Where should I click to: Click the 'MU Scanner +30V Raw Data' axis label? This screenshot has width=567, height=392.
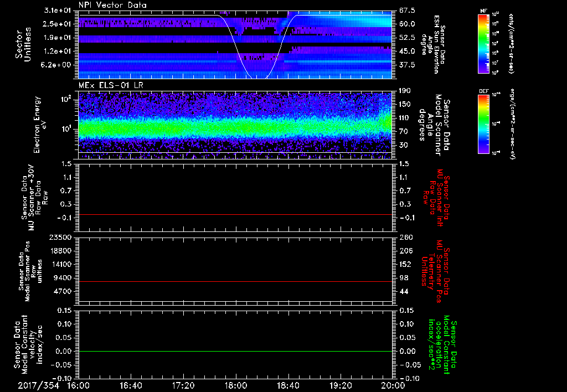34,198
